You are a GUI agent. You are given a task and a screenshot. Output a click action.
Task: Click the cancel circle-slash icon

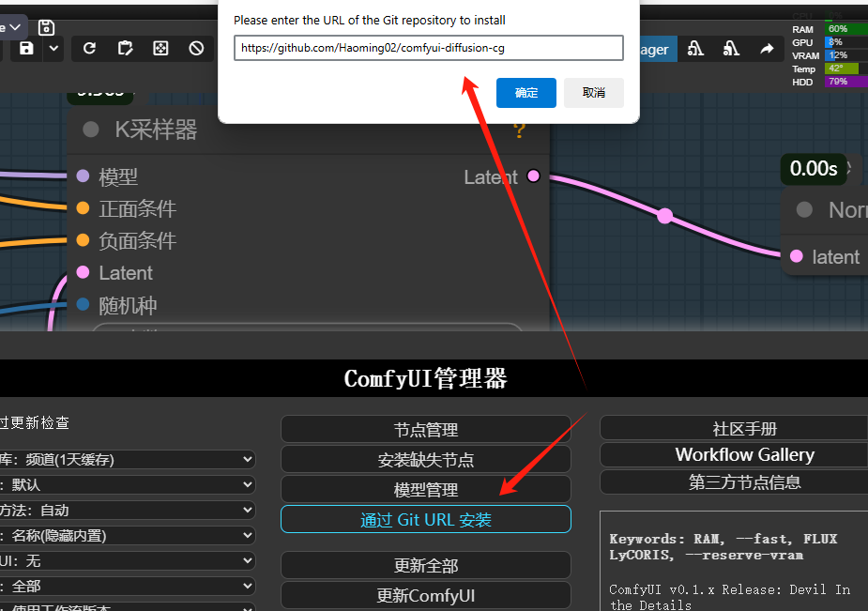coord(196,49)
